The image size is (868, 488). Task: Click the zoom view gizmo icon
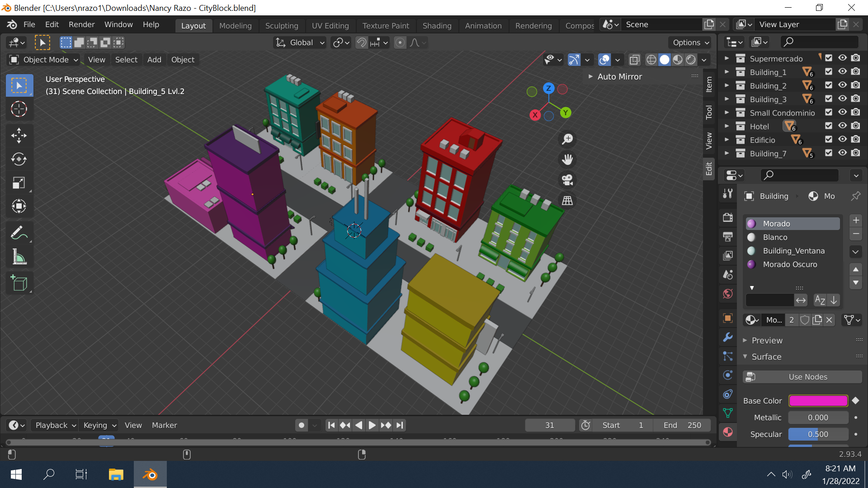pos(567,139)
